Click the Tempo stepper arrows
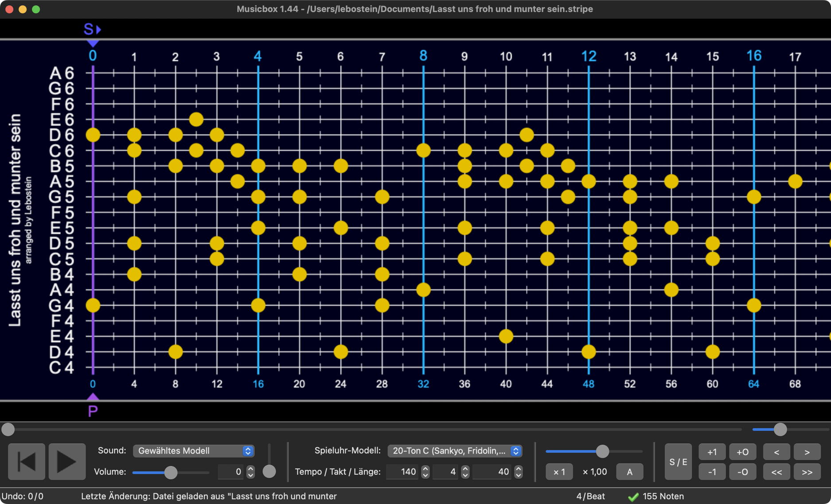The width and height of the screenshot is (831, 504). pos(425,472)
